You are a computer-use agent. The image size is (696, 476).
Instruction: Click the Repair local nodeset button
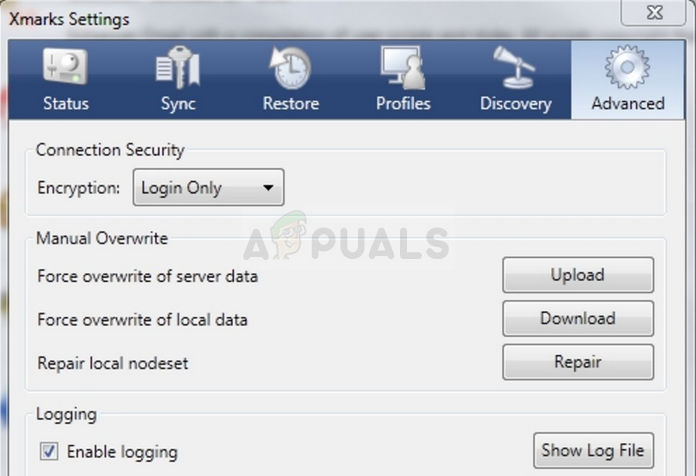point(578,362)
